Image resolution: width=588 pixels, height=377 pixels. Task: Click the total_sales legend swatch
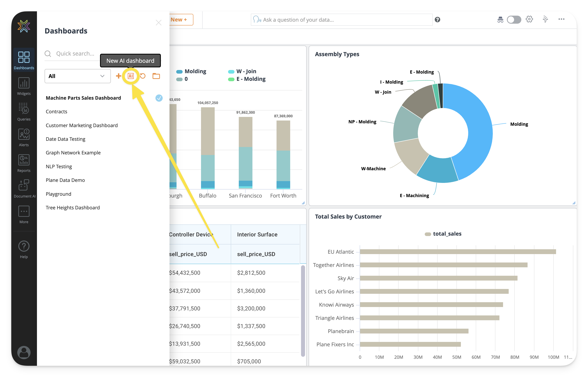(428, 234)
